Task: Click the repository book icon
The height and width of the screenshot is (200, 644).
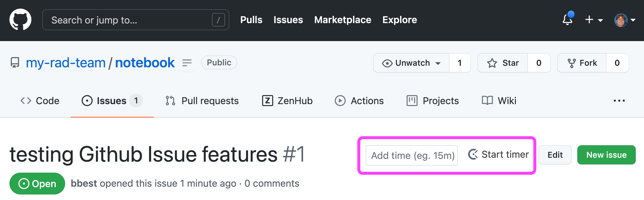Action: click(15, 63)
